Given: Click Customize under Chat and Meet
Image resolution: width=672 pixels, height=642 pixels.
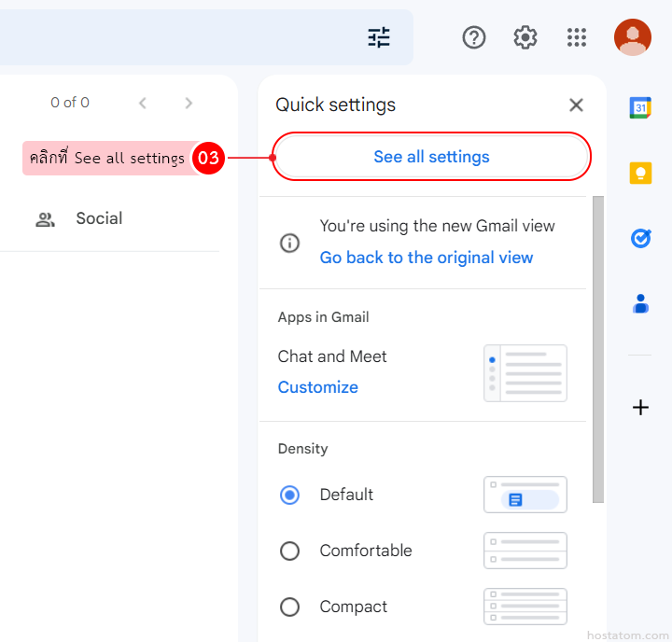Looking at the screenshot, I should [x=318, y=387].
